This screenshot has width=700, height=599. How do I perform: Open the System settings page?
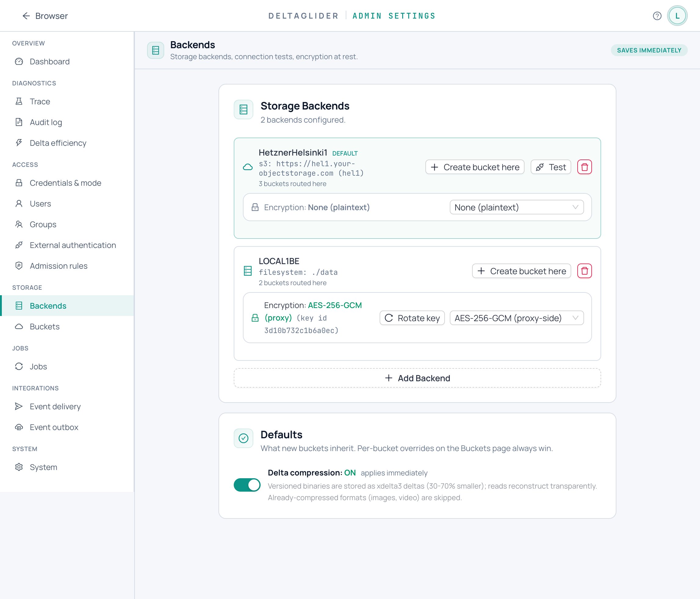(x=67, y=467)
